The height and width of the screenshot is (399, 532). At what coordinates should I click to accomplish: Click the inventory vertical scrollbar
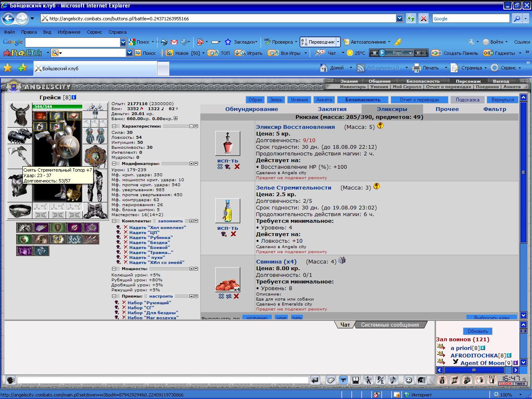pos(523,207)
